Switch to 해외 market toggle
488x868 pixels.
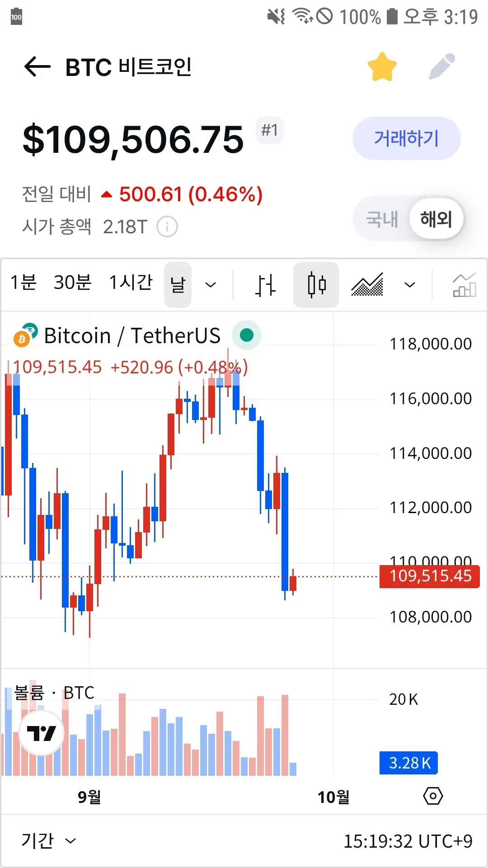[436, 219]
